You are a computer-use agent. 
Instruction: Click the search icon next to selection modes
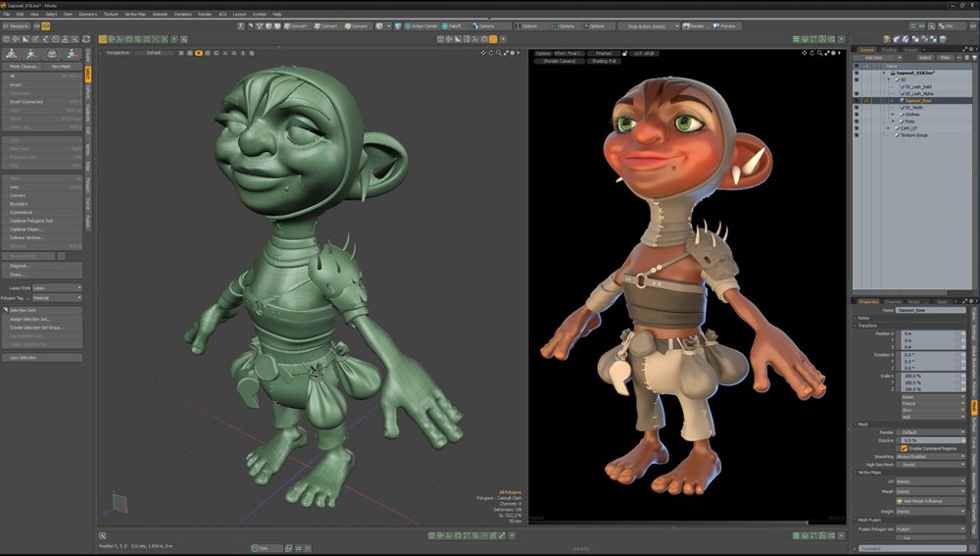[x=184, y=39]
